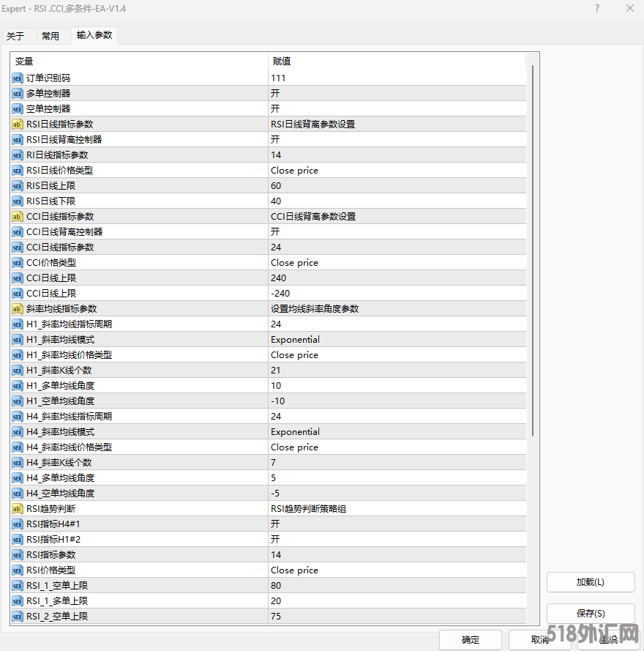
Task: Edit the RIS日线下限 value 40
Action: [397, 201]
